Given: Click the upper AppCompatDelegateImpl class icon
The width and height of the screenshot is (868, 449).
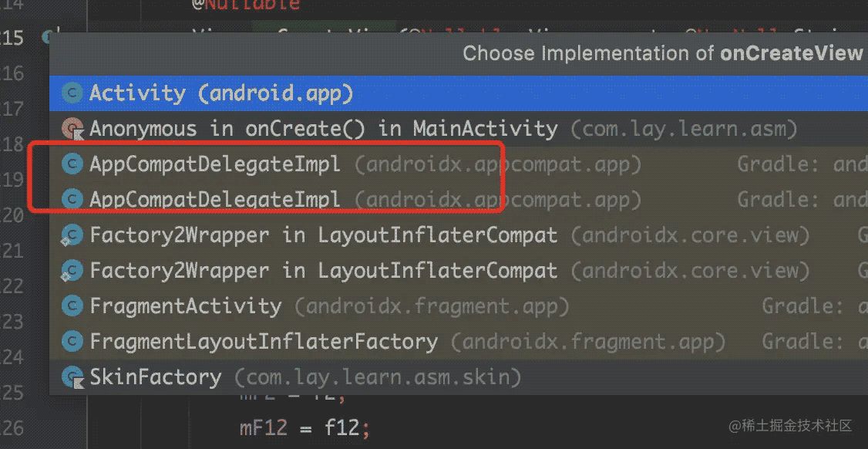Looking at the screenshot, I should pyautogui.click(x=72, y=164).
